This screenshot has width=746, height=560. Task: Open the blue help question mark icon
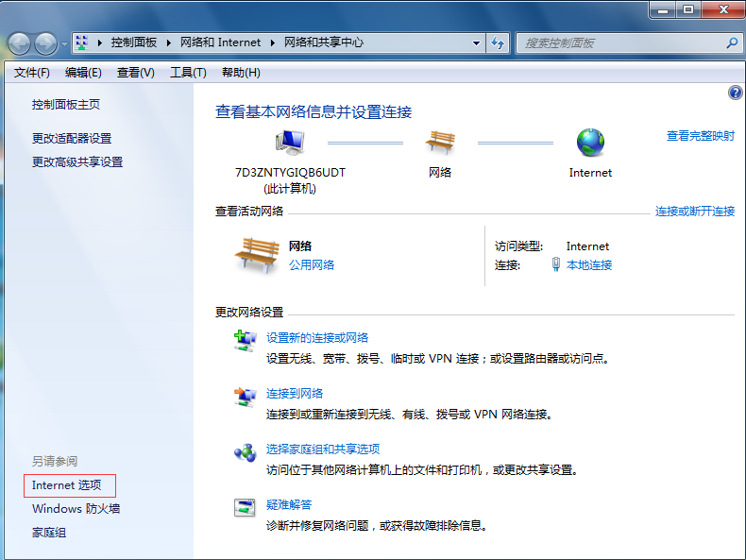tap(735, 93)
